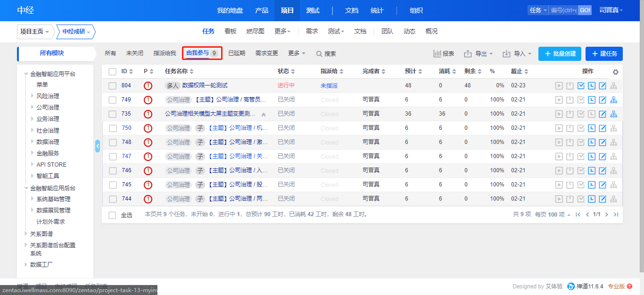The image size is (644, 295).
Task: Click the 报表 chart icon
Action: click(x=437, y=54)
